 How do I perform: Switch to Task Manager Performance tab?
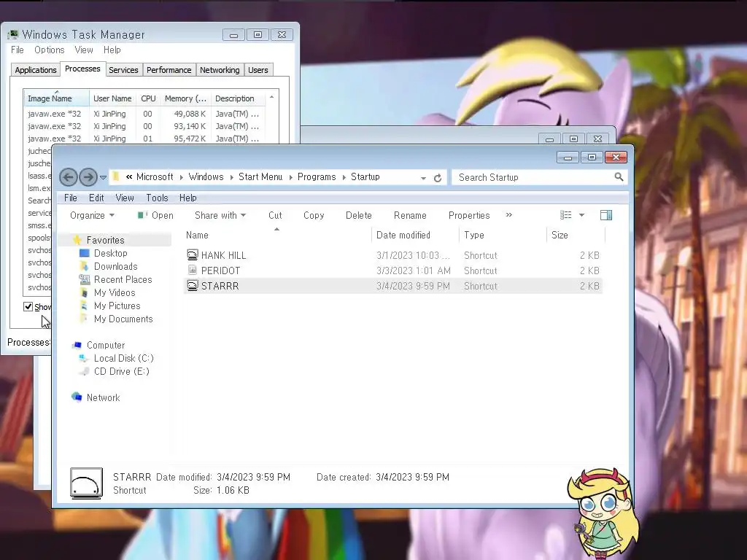tap(169, 70)
